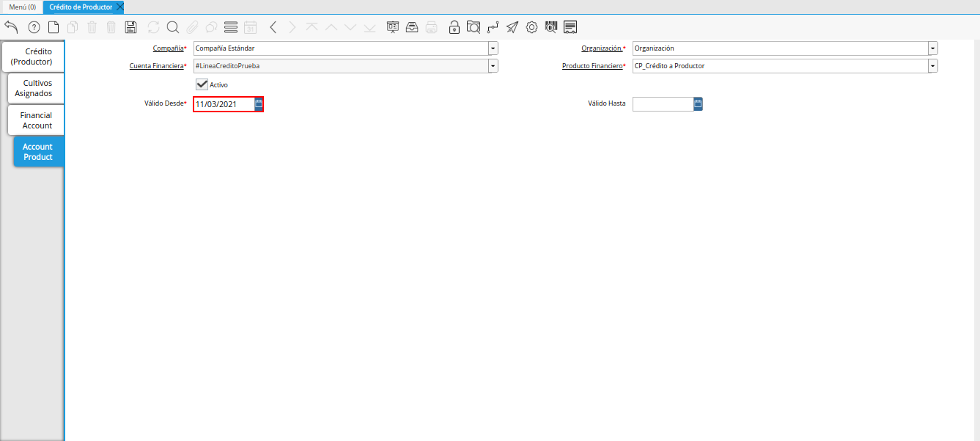Expand the Compañía dropdown arrow
980x441 pixels.
click(493, 48)
